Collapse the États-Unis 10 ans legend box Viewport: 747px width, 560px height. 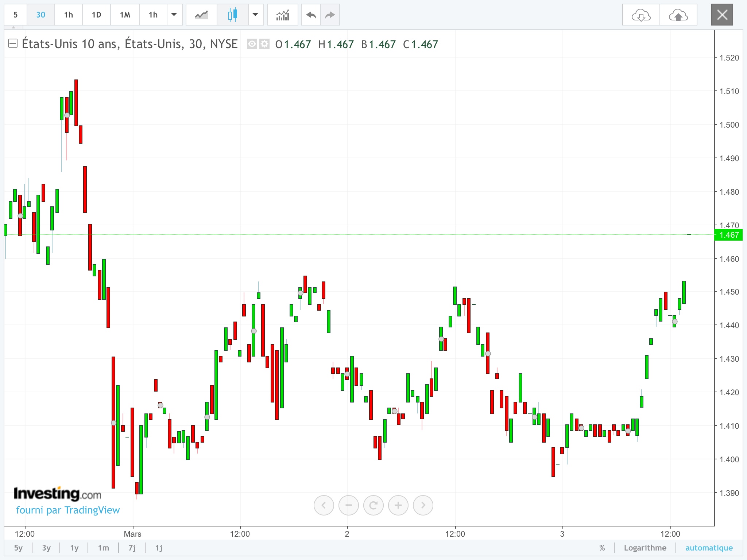point(13,44)
